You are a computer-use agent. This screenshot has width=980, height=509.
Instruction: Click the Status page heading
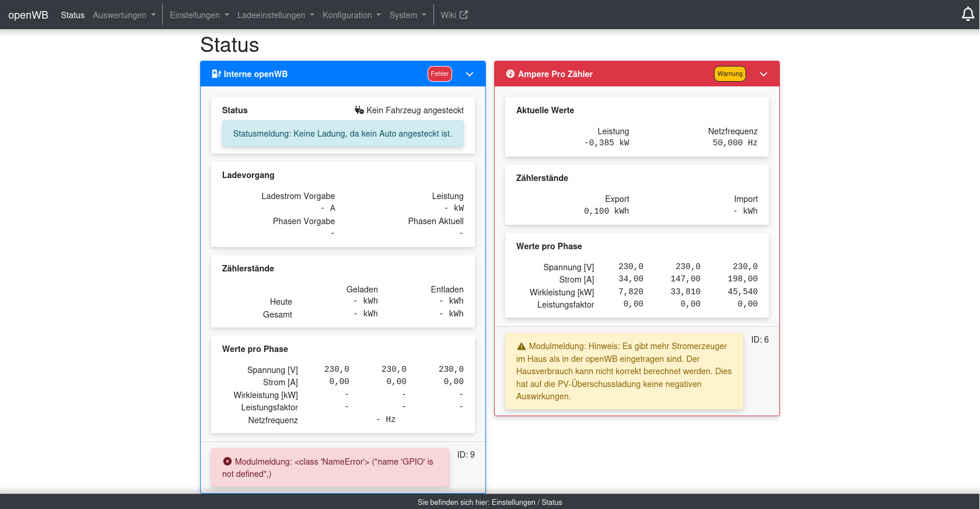[x=230, y=45]
